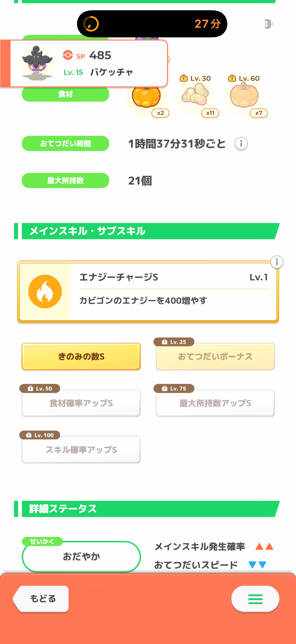Tap locked おてつだいボーナス sub skill
The image size is (296, 644).
point(215,356)
